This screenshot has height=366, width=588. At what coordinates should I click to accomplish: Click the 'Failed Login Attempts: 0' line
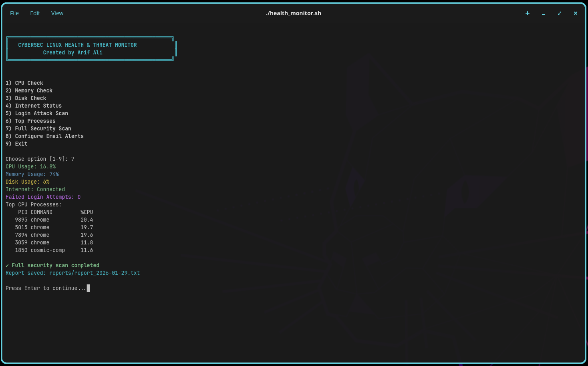click(x=43, y=197)
